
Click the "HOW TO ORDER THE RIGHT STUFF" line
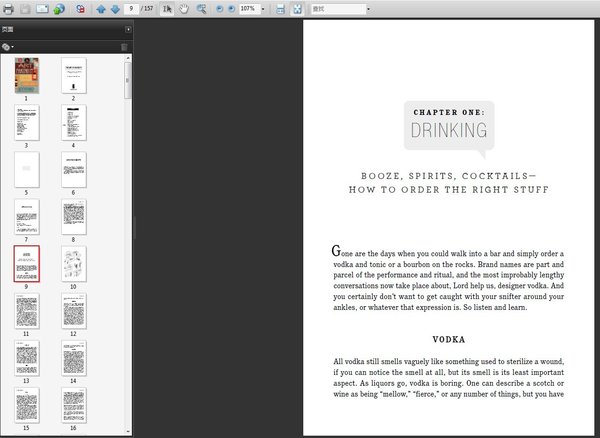point(449,190)
